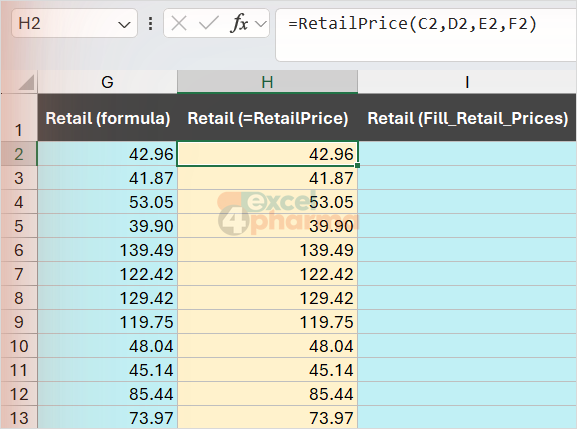Select cell H9 with 119.75
Viewport: 577px width, 429px height.
pos(268,322)
